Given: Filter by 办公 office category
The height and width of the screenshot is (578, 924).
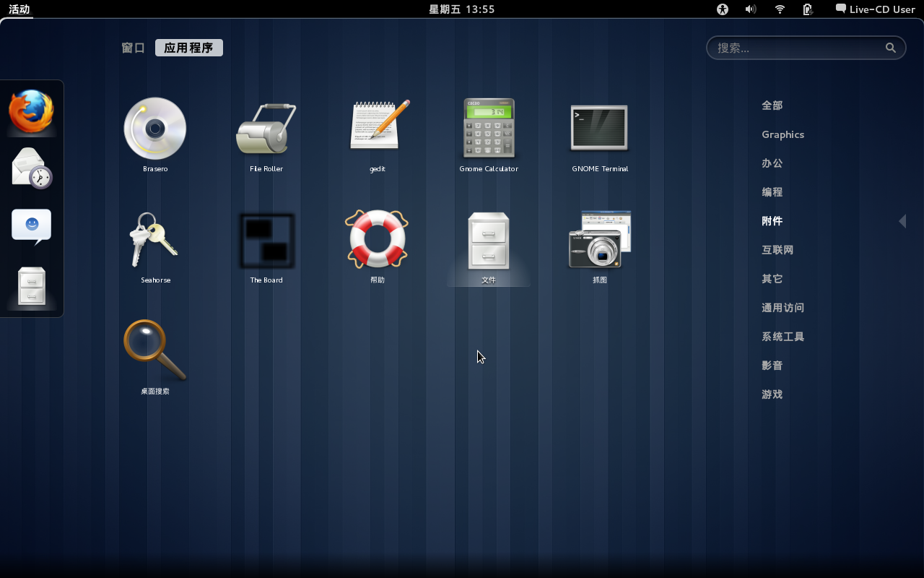Looking at the screenshot, I should click(x=772, y=163).
